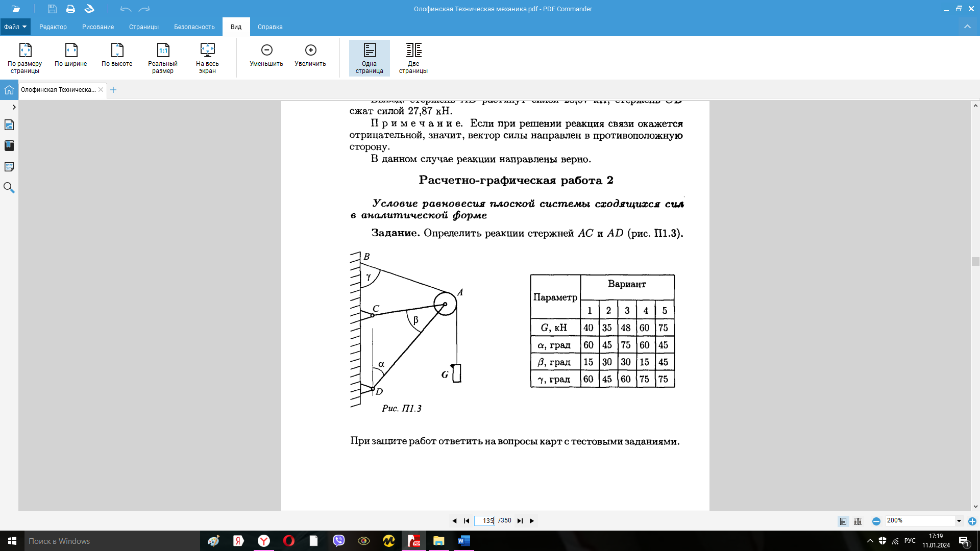Click the Zoom out (Уменьшить) button
980x551 pixels.
[266, 51]
